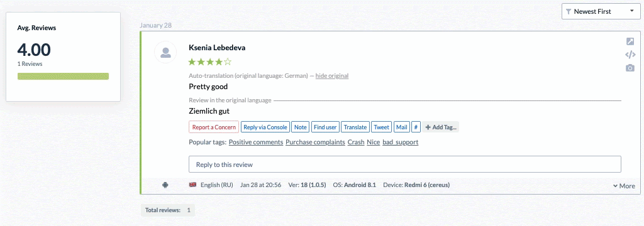Click the camera screenshot icon
This screenshot has height=226, width=644.
[630, 68]
